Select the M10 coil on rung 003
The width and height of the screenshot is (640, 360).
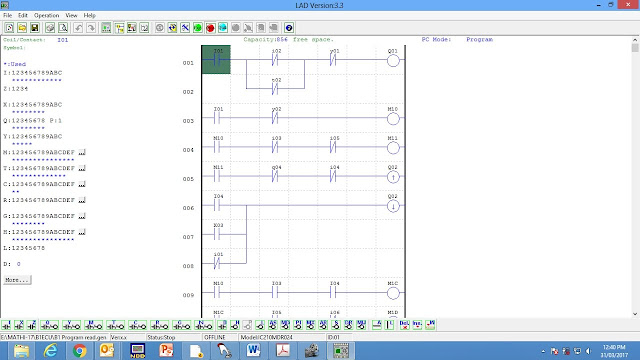coord(393,119)
